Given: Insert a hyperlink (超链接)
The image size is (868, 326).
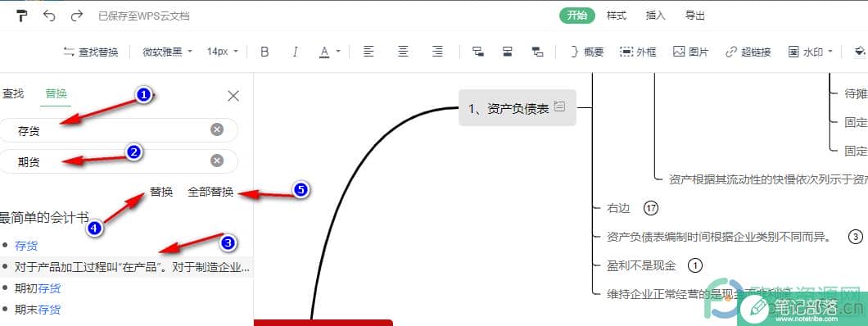Looking at the screenshot, I should point(748,52).
